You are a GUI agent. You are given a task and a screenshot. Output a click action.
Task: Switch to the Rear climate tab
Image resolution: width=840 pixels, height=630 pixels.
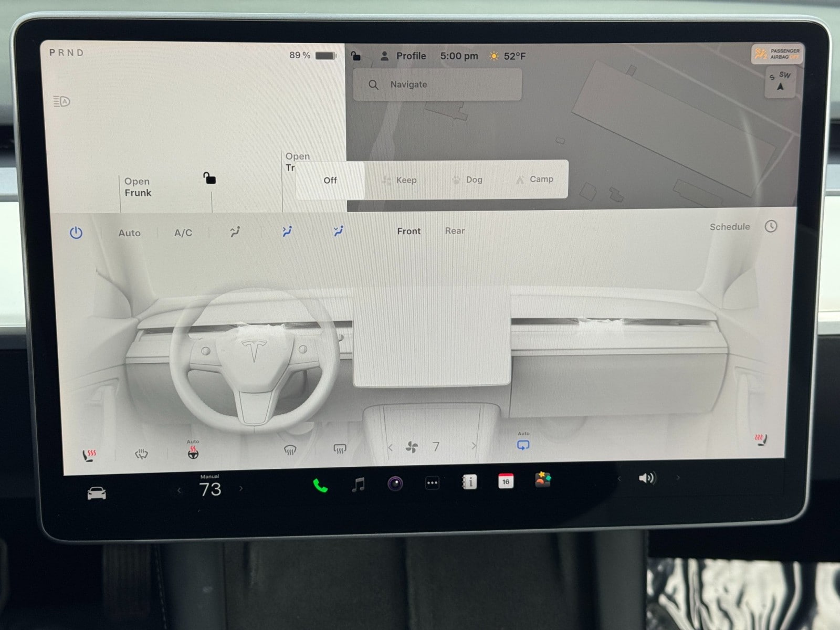tap(455, 231)
